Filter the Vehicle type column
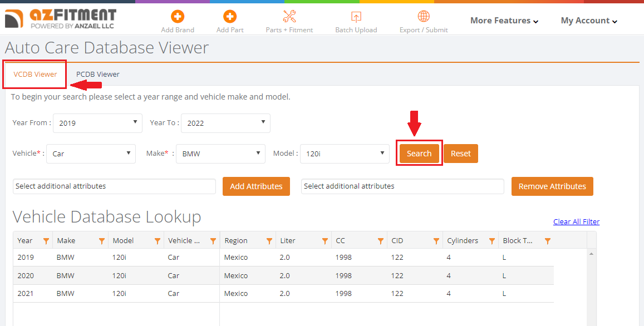The width and height of the screenshot is (644, 326). [213, 241]
